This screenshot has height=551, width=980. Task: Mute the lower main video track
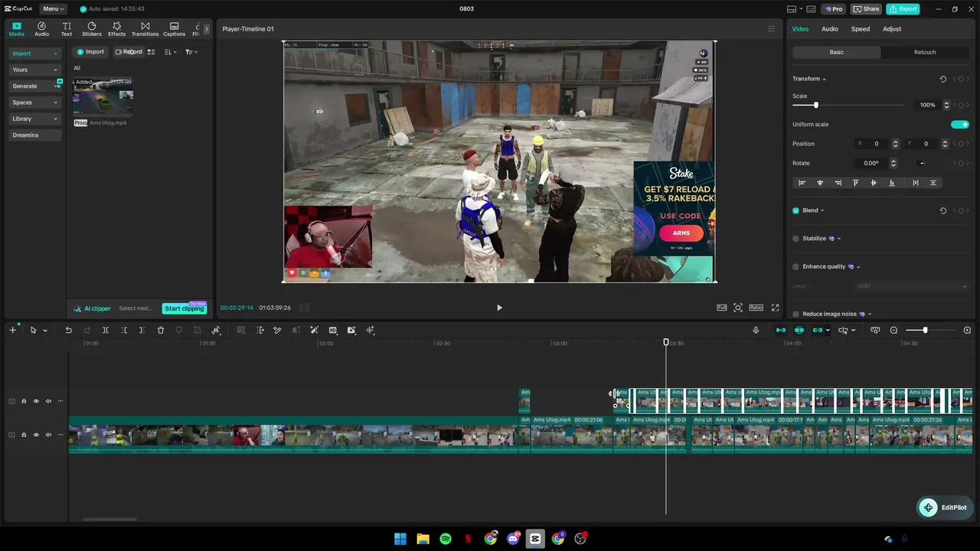pyautogui.click(x=48, y=435)
